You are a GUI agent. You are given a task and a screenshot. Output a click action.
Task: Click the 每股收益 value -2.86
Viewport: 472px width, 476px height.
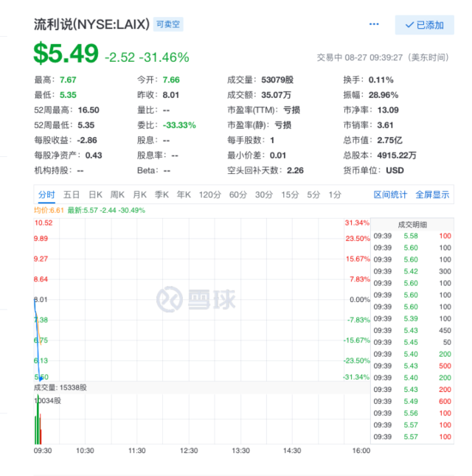click(x=87, y=140)
